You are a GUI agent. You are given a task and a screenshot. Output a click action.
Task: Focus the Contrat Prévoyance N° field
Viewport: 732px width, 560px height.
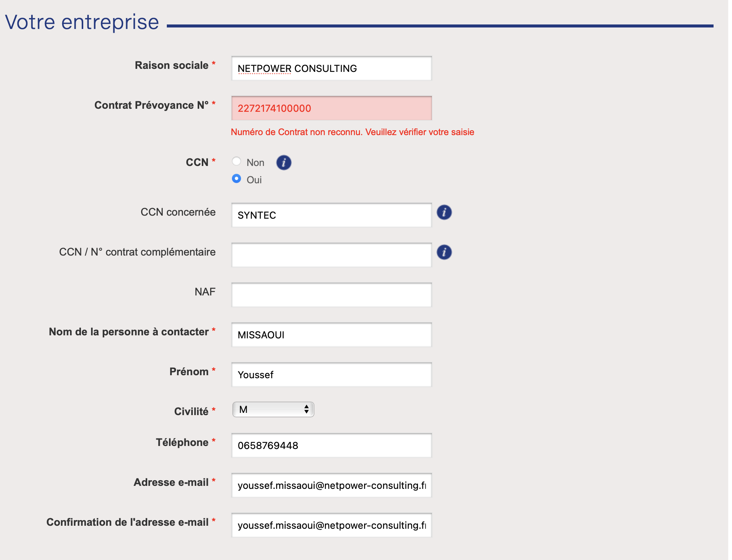pos(331,108)
